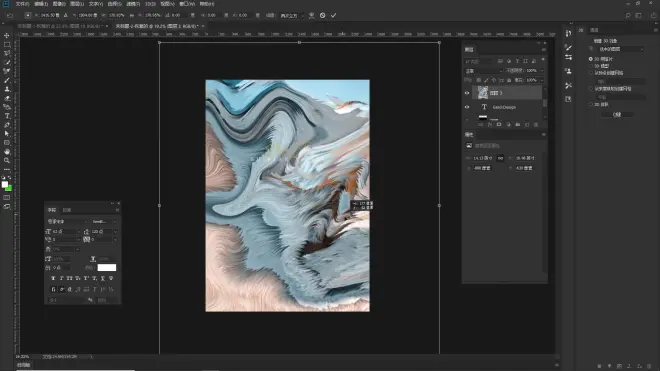660x371 pixels.
Task: Select the first 3D radio option (postcard)
Action: 591,59
